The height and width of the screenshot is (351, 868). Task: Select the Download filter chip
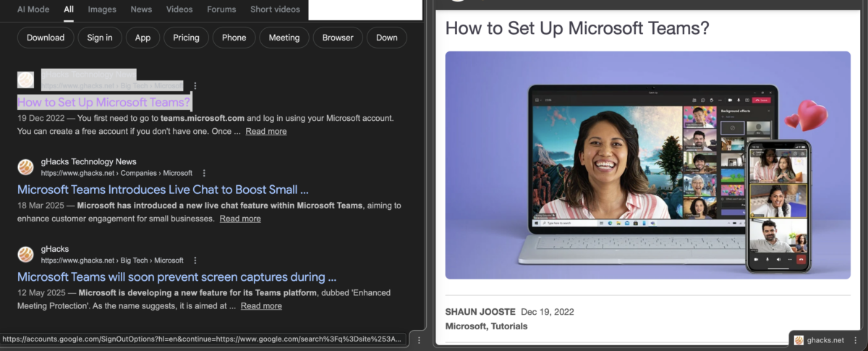click(46, 38)
